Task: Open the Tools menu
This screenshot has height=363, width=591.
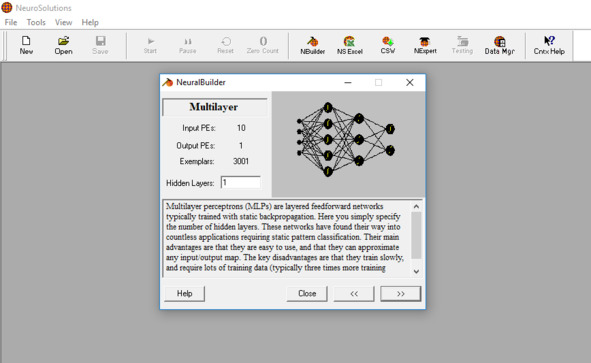Action: click(x=36, y=22)
